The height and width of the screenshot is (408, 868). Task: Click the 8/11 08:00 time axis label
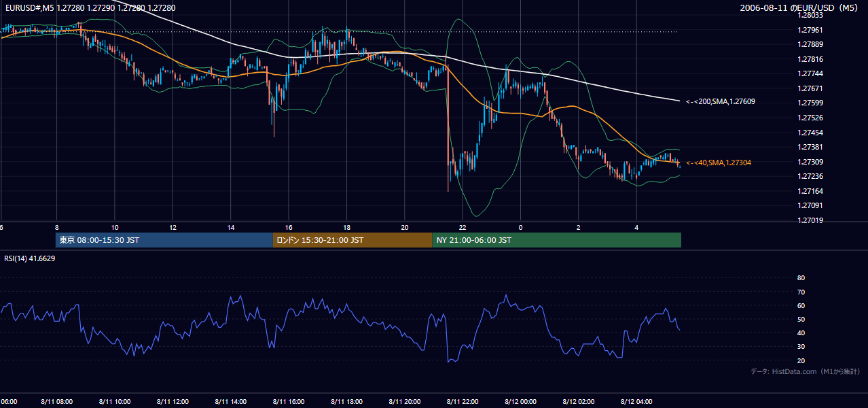(56, 402)
